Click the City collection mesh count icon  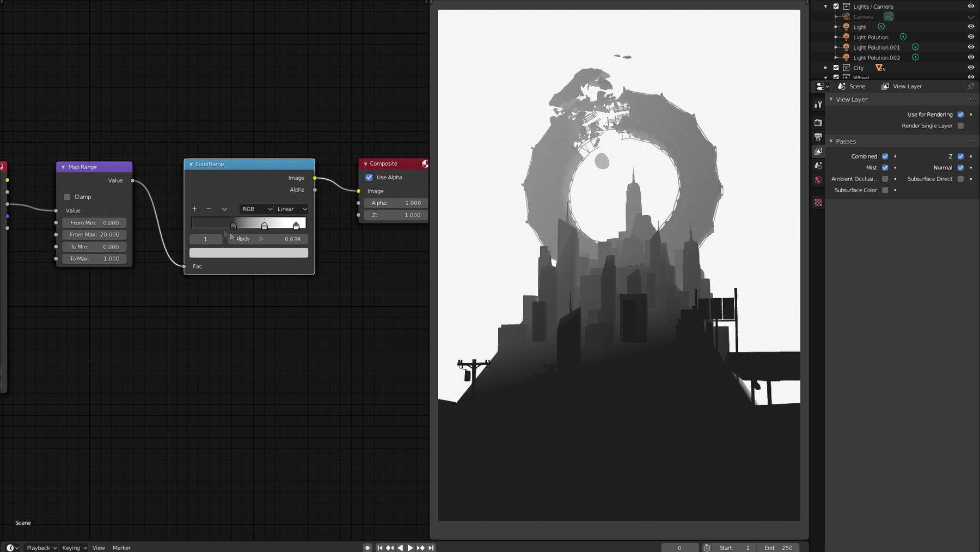(x=879, y=68)
